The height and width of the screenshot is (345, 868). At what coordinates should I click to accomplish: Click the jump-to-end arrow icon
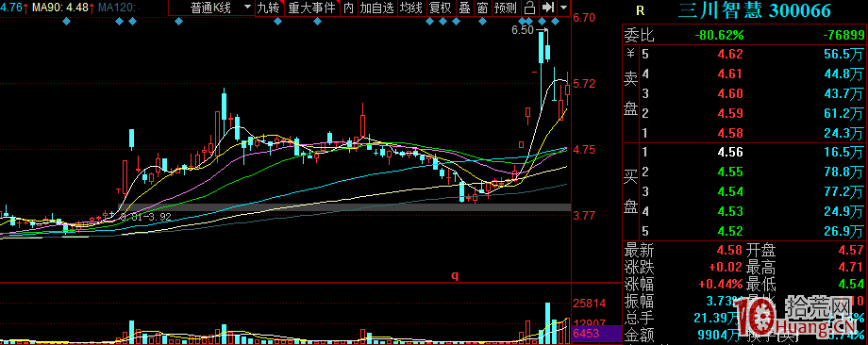tap(547, 8)
